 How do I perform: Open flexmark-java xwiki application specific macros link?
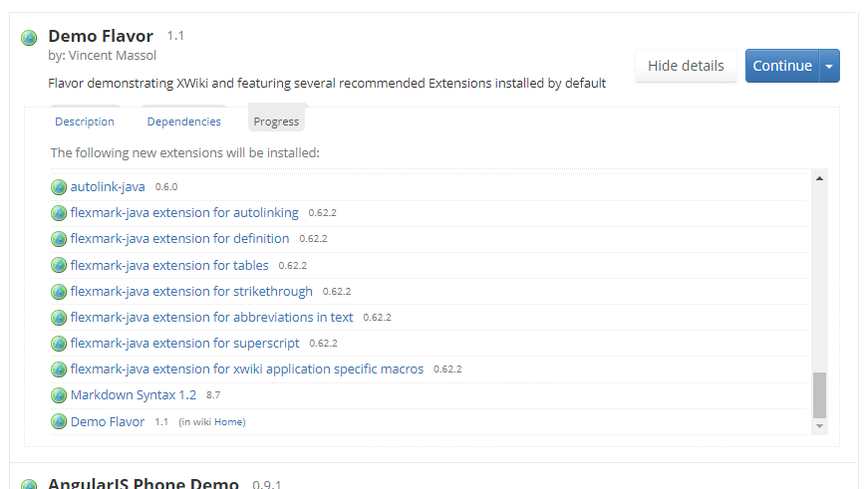[x=247, y=369]
